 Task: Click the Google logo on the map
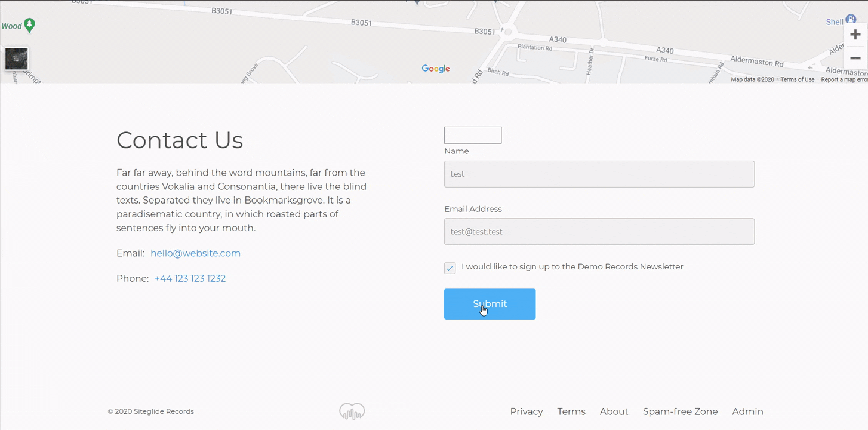point(435,69)
